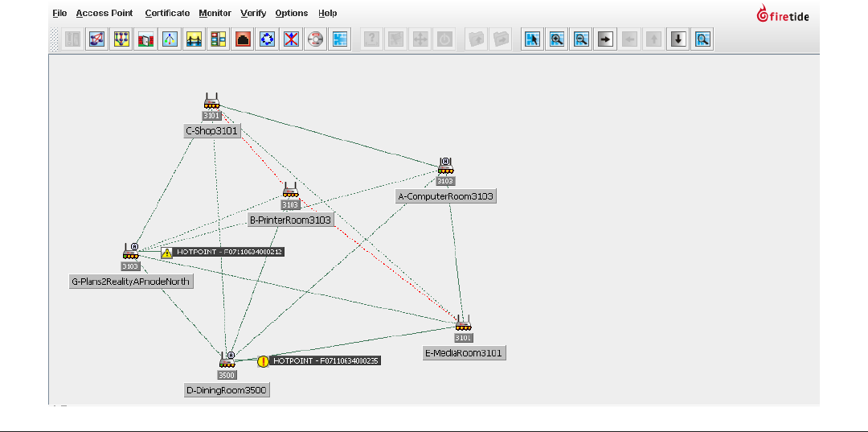Screen dimensions: 868x432
Task: Click the grayed-out flag toolbar icon
Action: pyautogui.click(x=396, y=39)
